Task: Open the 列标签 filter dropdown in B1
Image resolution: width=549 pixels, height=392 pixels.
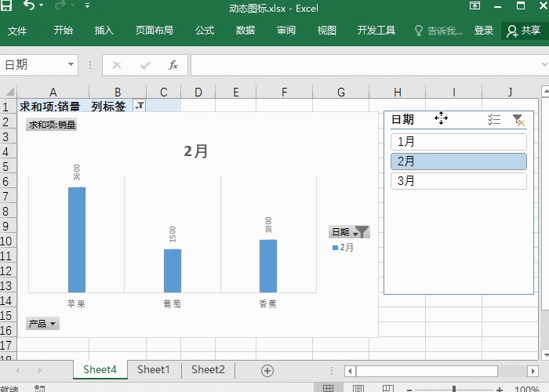Action: 140,105
